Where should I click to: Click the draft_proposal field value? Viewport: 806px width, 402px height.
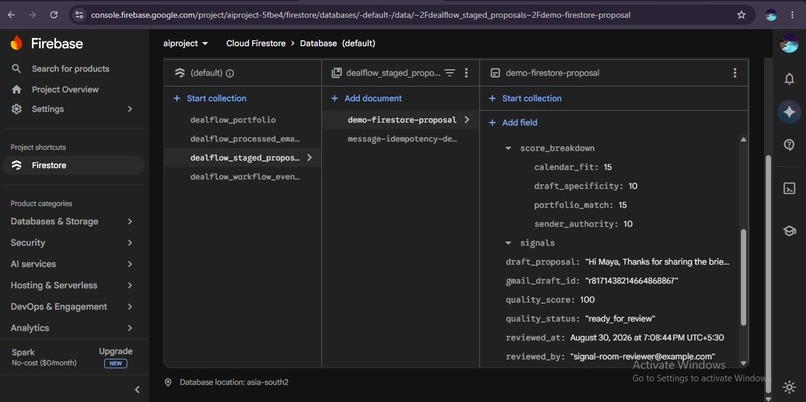click(657, 262)
